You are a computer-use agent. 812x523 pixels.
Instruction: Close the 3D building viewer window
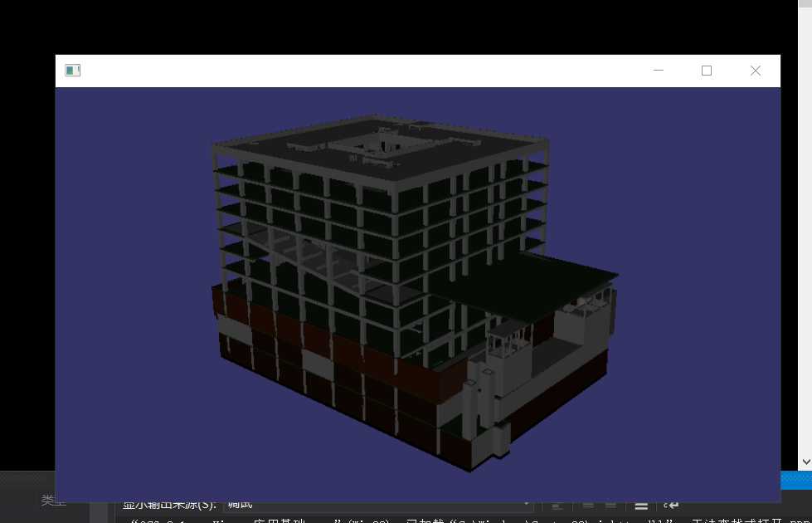coord(756,71)
